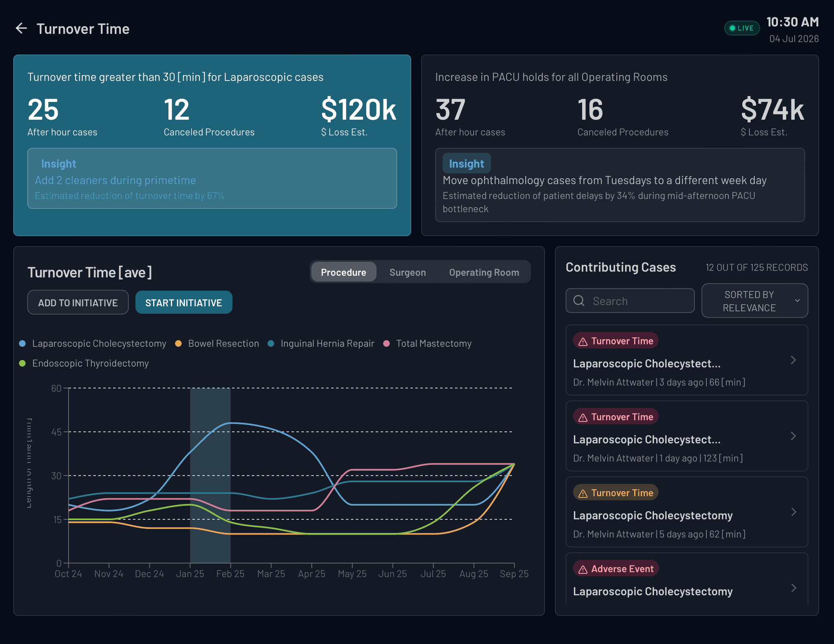Expand the 62 min Cholecystectomy case chevron

793,512
